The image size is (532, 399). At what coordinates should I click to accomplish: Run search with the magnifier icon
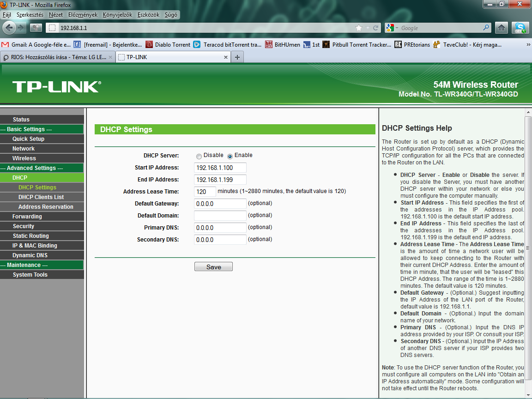coord(486,28)
